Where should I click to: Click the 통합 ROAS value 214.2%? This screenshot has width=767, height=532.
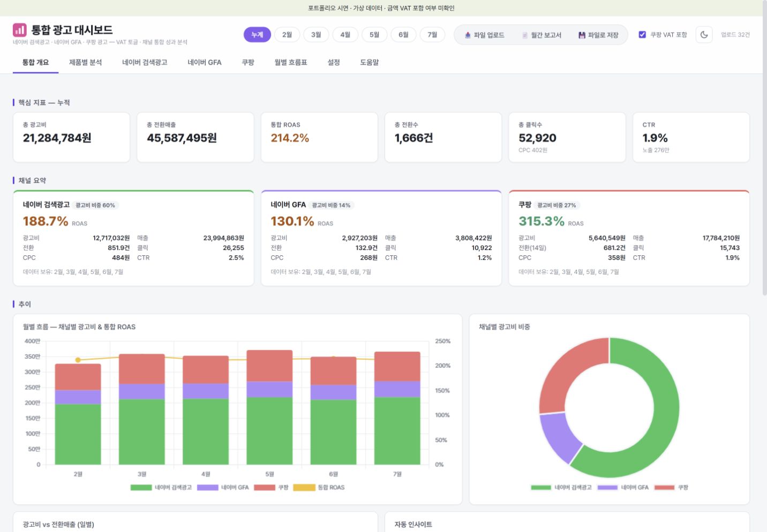point(290,138)
